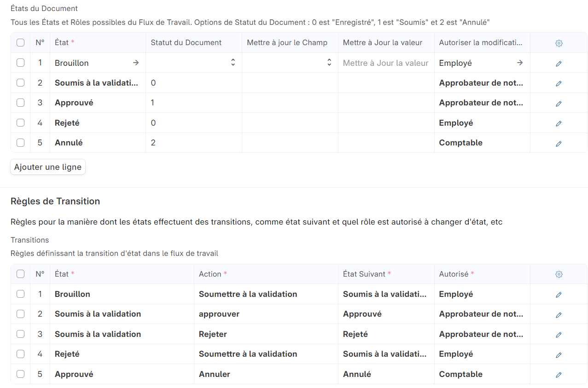The height and width of the screenshot is (388, 588).
Task: Edit the Annuler transition row pencil
Action: 559,375
